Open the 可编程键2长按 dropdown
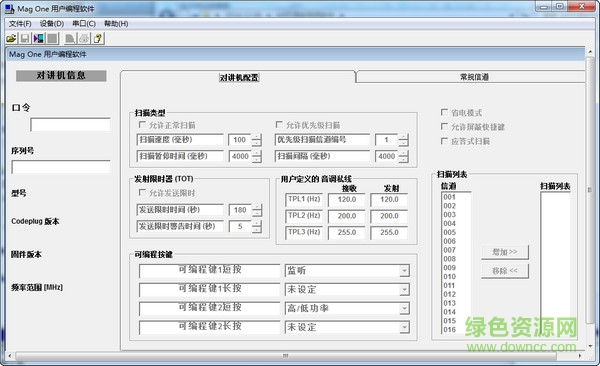Viewport: 600px width, 366px height. (x=404, y=327)
